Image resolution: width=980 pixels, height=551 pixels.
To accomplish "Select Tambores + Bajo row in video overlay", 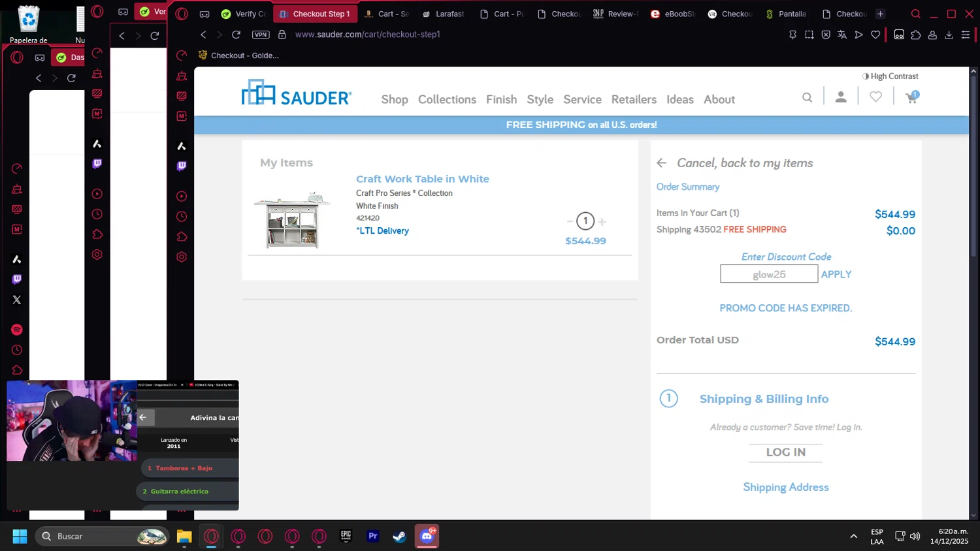I will point(190,468).
